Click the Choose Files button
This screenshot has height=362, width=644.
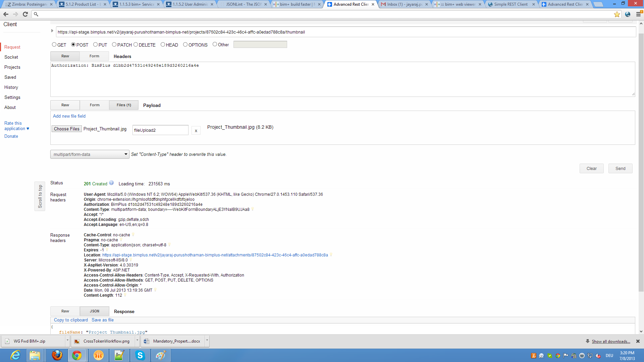coord(67,129)
